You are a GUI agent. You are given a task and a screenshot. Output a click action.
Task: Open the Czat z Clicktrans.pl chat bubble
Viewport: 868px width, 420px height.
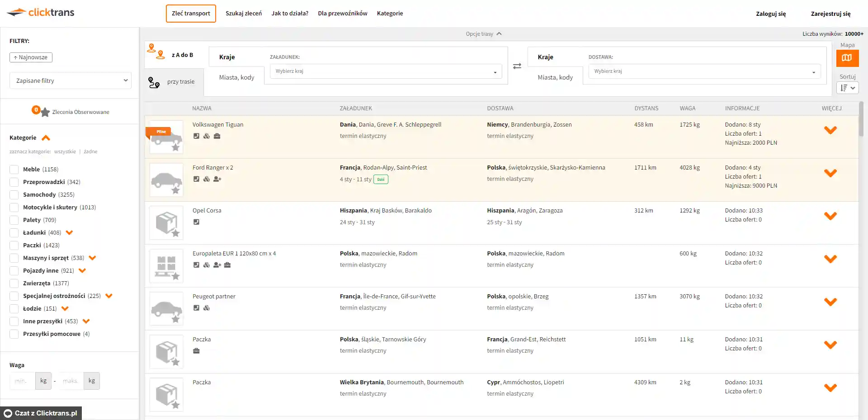[41, 413]
